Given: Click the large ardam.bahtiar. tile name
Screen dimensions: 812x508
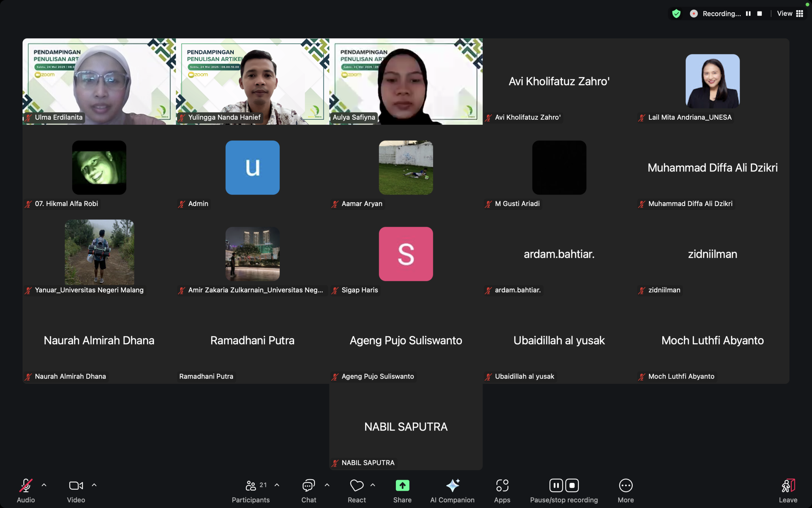Looking at the screenshot, I should tap(559, 254).
